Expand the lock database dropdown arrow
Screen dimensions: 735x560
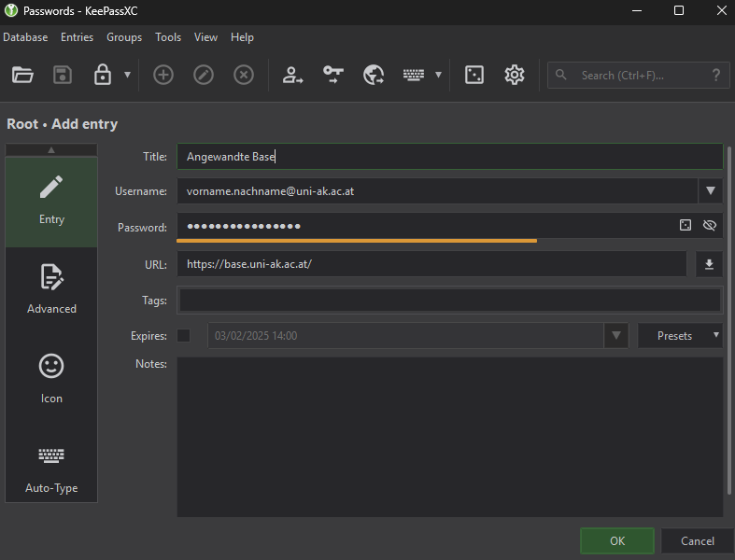(x=127, y=75)
